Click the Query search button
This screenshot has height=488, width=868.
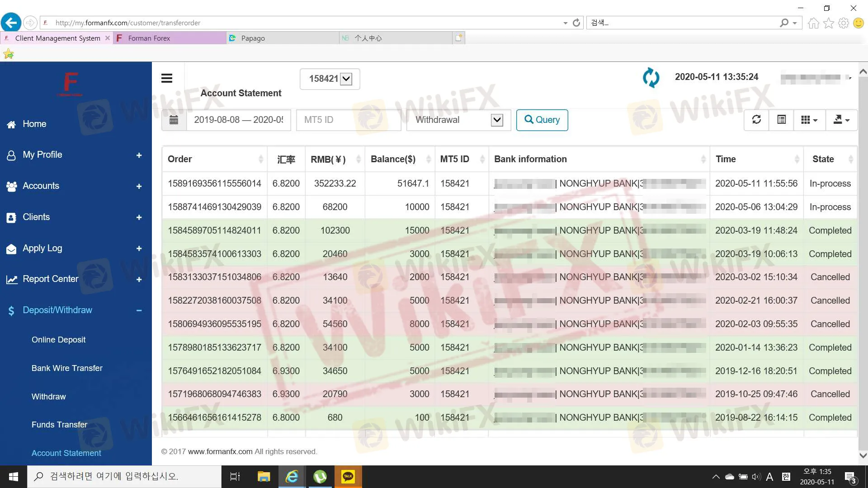click(542, 120)
